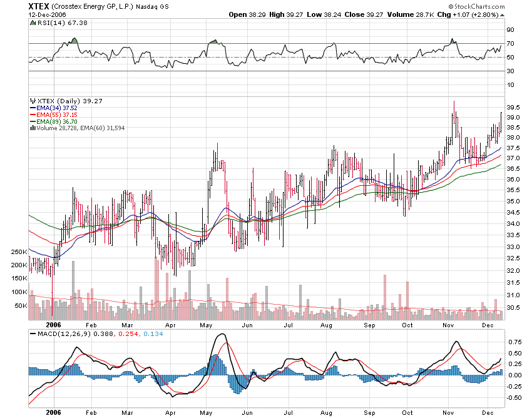The image size is (532, 418).
Task: Click the EMA(55) 37.15 legend text
Action: (x=57, y=115)
